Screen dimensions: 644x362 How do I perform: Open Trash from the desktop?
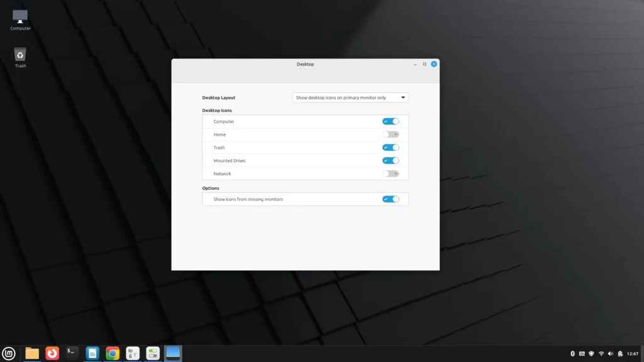(19, 57)
